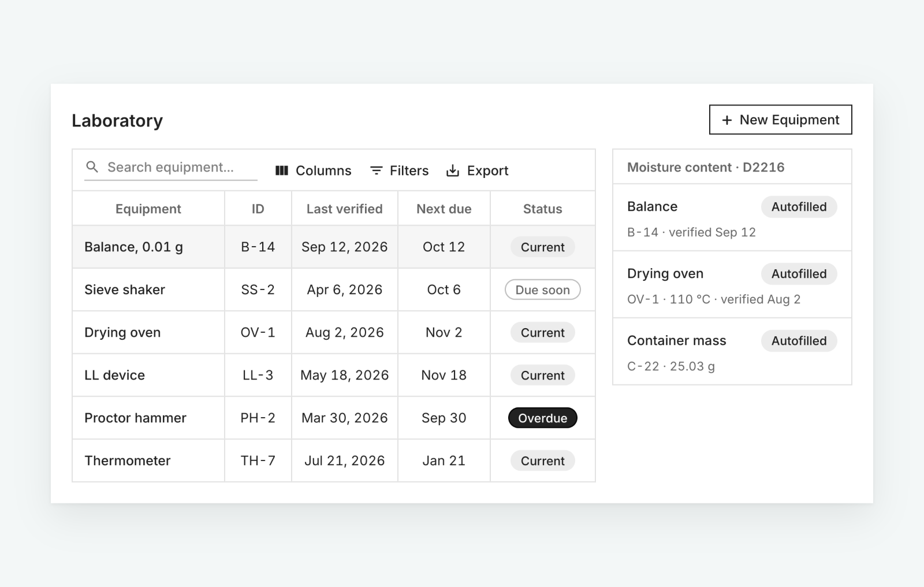Open the Filters menu
Viewport: 924px width, 587px height.
point(399,170)
